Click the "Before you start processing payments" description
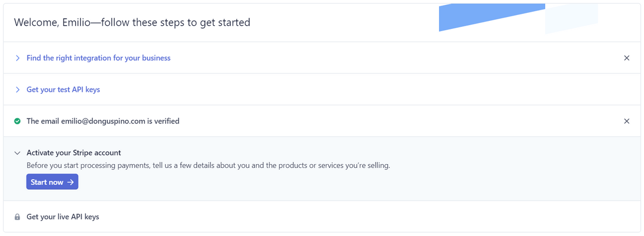 [x=208, y=166]
